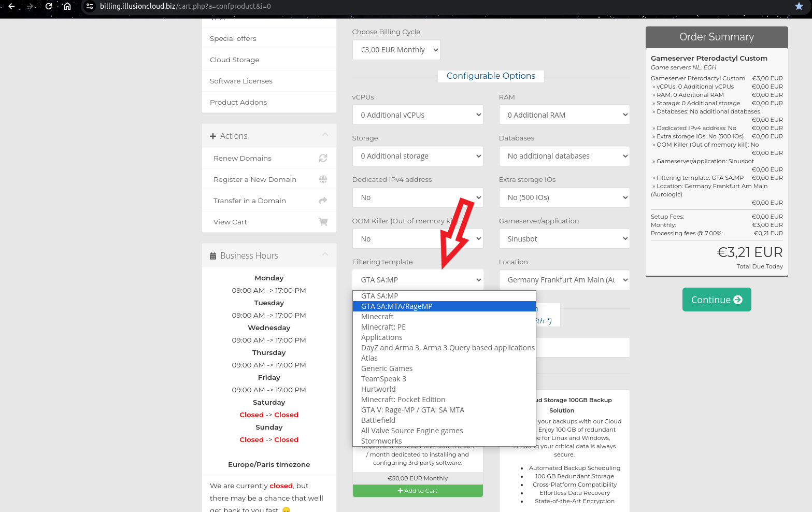The image size is (812, 512).
Task: Click the share arrow beside Transfer in a Domain
Action: coord(323,201)
